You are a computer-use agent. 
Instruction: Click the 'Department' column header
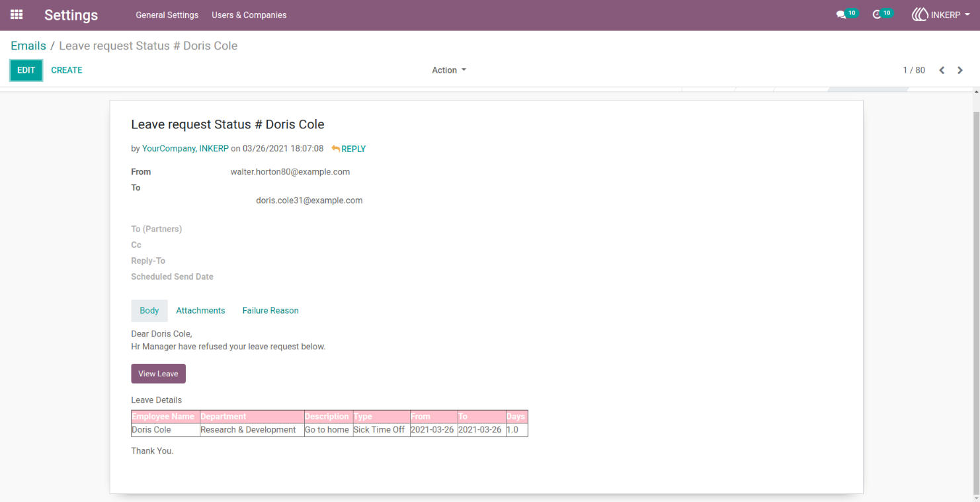tap(251, 417)
